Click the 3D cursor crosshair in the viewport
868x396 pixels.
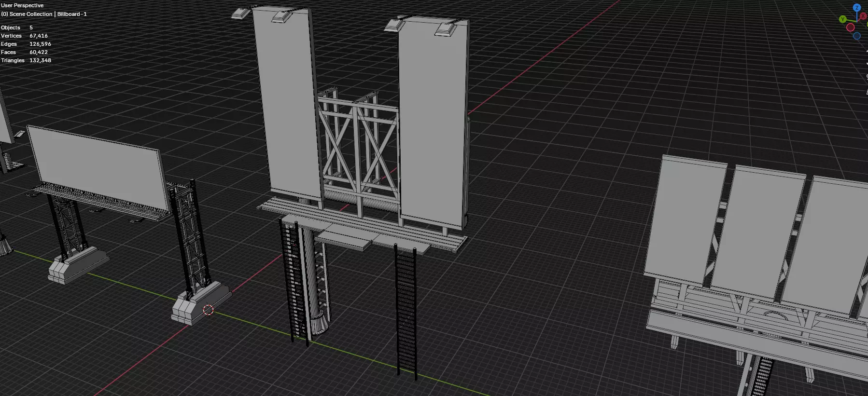(208, 310)
